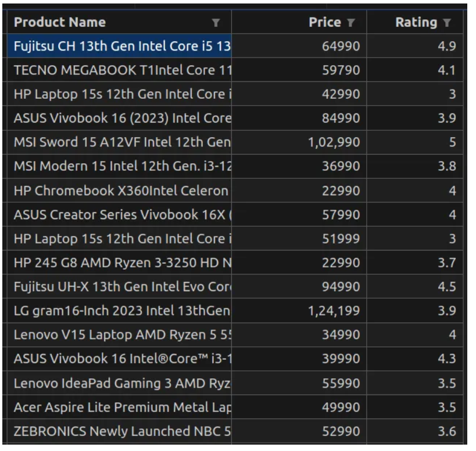Click rating 3.9 in LG gram16-Inch row
Image resolution: width=476 pixels, height=451 pixels.
tap(415, 310)
